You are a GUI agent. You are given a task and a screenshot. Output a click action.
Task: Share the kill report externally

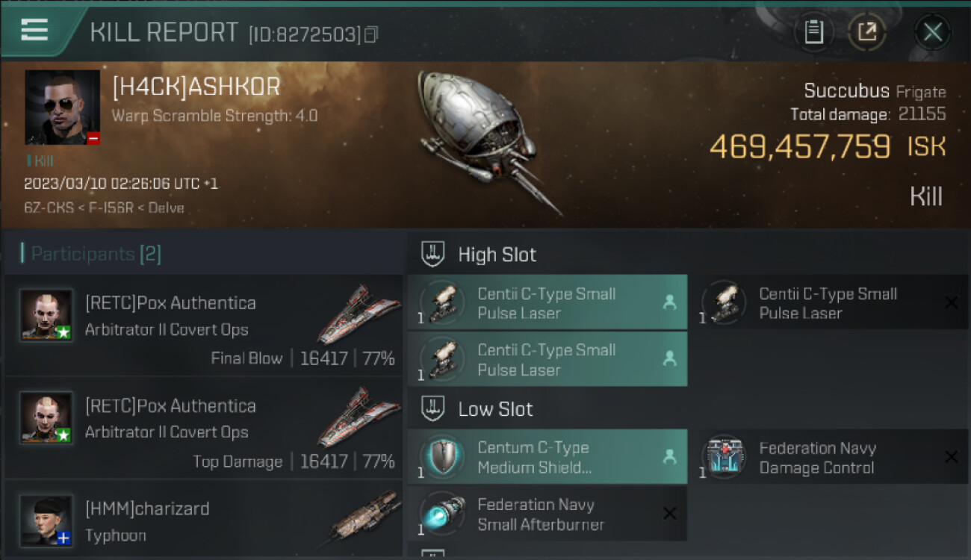866,32
